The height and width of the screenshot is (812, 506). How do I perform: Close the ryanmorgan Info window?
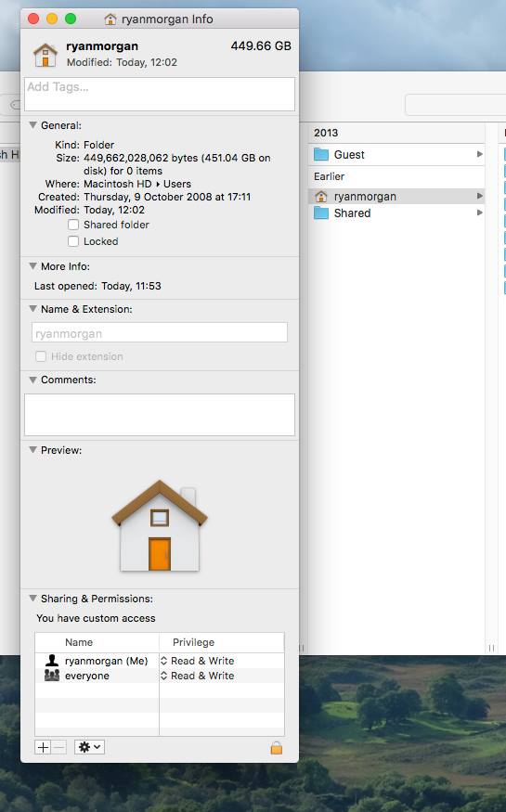pos(33,19)
